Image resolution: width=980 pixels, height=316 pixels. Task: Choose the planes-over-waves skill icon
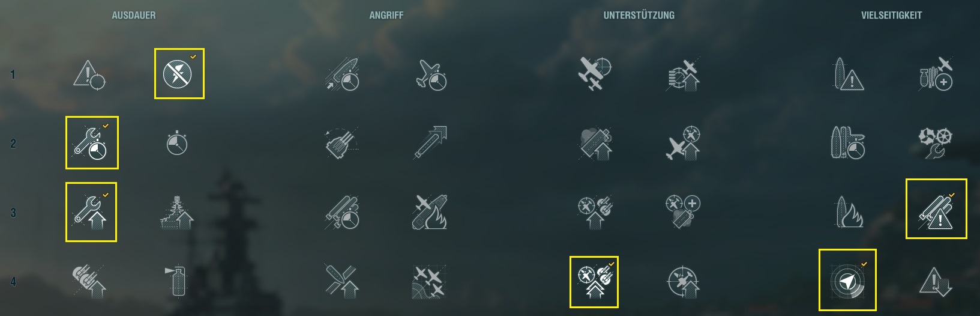coord(428,282)
